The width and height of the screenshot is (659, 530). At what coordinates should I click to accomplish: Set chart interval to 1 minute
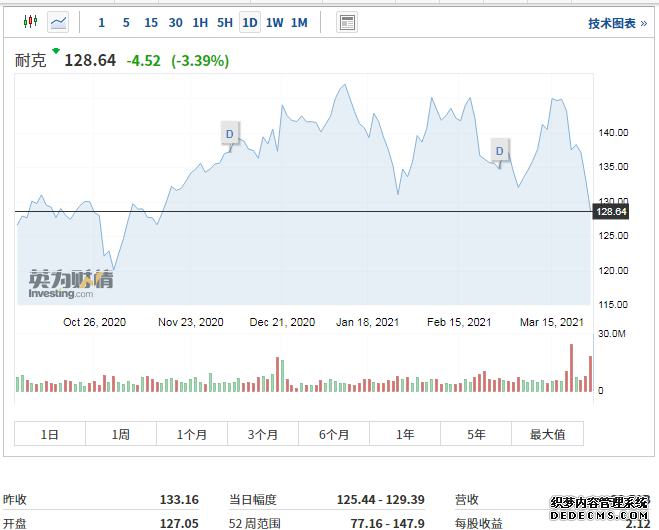(x=101, y=23)
